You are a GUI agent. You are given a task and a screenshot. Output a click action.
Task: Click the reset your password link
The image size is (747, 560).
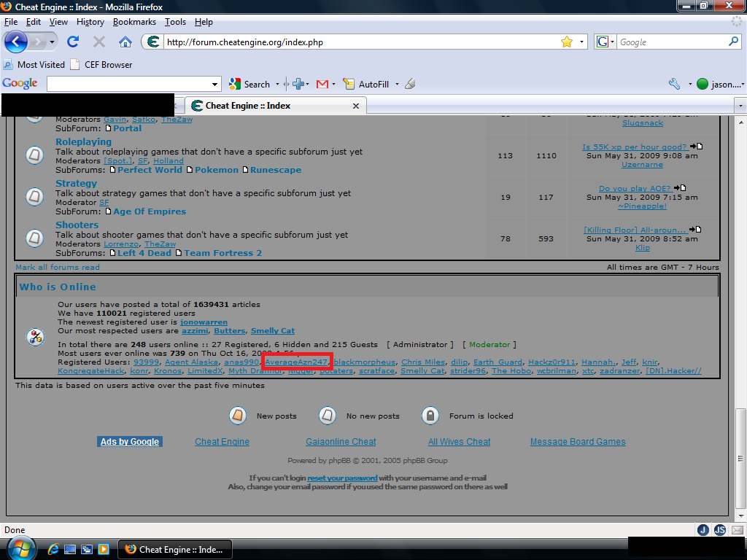[x=342, y=478]
